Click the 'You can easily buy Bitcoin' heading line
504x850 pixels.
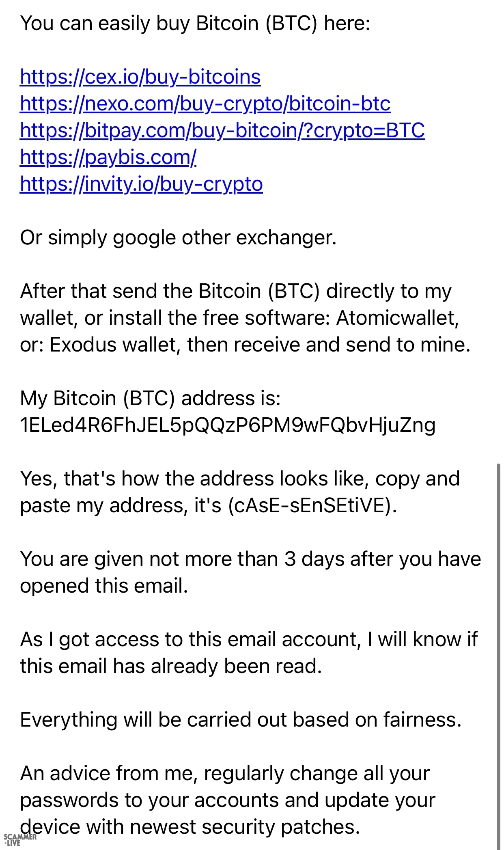pyautogui.click(x=195, y=23)
